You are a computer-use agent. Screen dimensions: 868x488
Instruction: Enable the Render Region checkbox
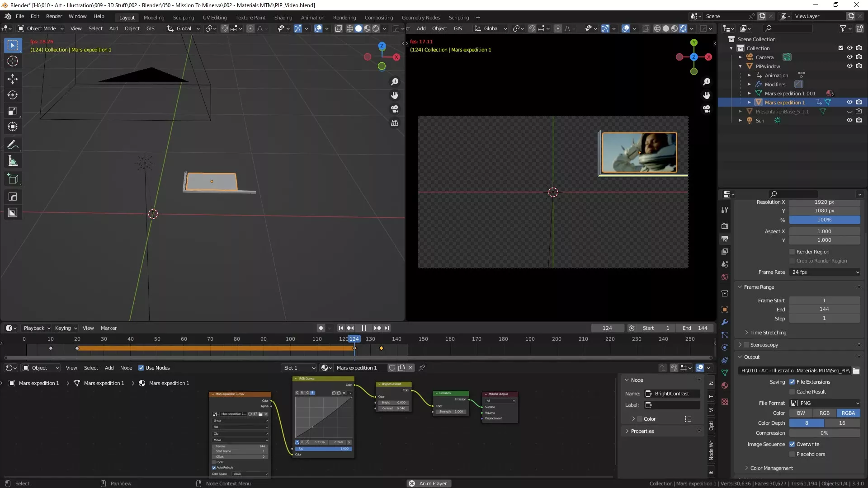[792, 252]
